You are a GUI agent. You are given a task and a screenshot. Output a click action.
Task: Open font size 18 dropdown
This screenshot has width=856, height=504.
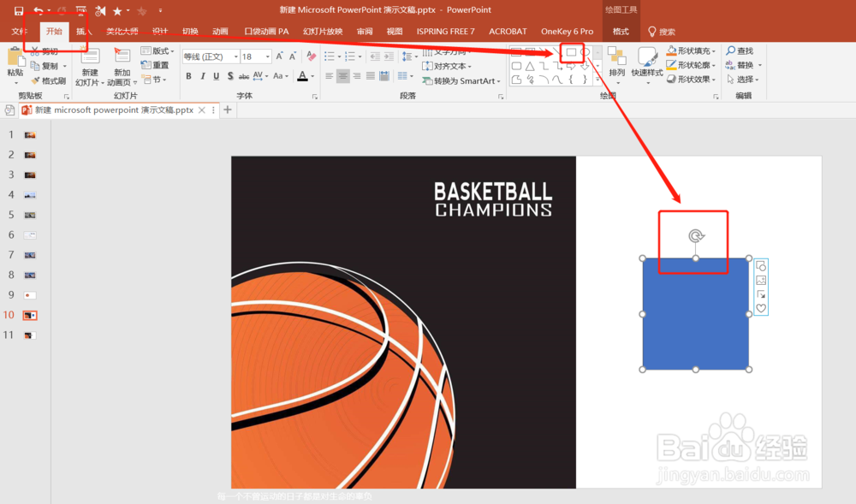[267, 56]
